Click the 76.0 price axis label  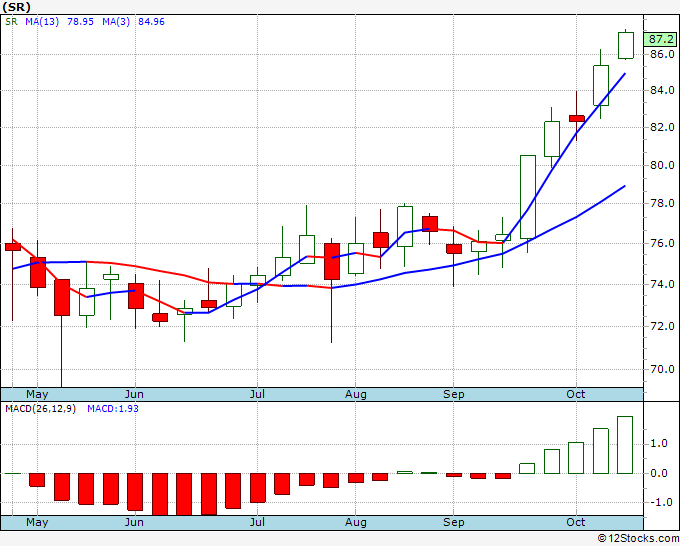662,243
